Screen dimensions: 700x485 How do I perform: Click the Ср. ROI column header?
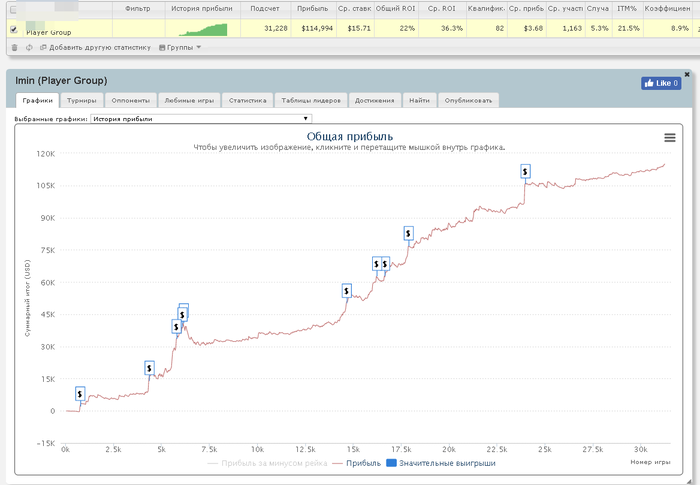tap(442, 8)
